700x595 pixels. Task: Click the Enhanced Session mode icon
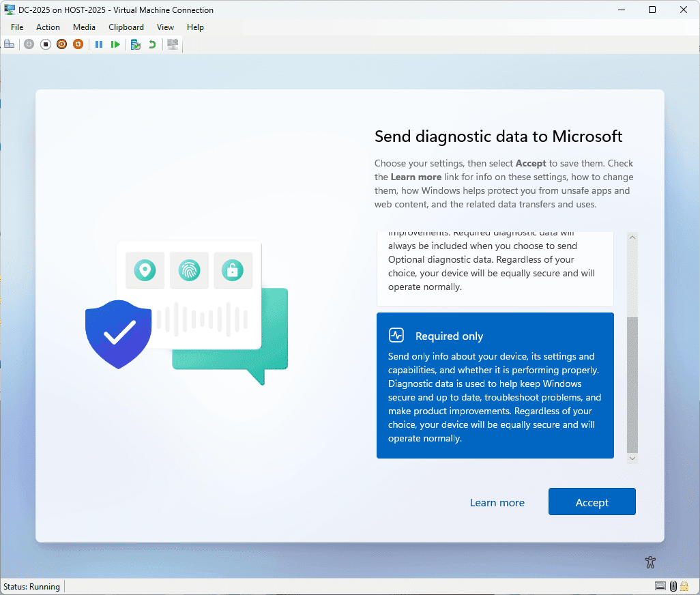pos(172,44)
